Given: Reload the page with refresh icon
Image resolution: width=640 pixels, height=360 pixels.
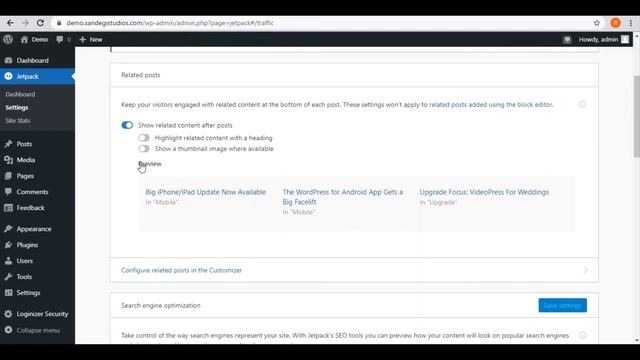Looking at the screenshot, I should 40,23.
